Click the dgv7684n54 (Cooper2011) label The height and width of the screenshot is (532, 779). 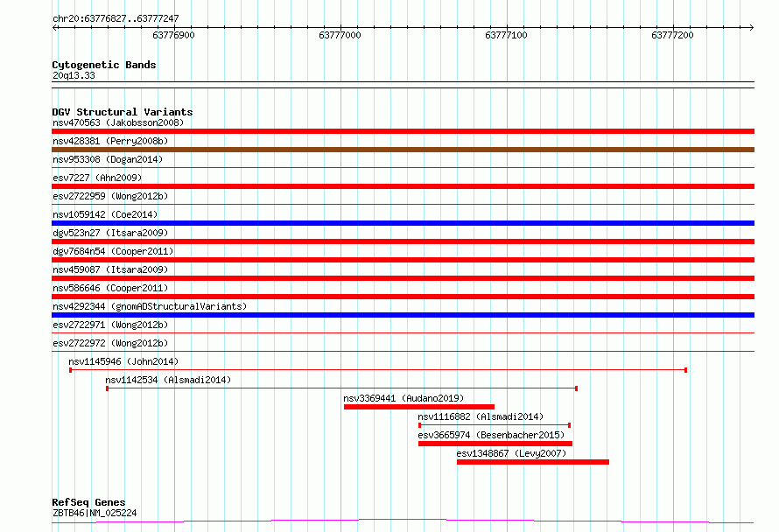click(x=113, y=251)
